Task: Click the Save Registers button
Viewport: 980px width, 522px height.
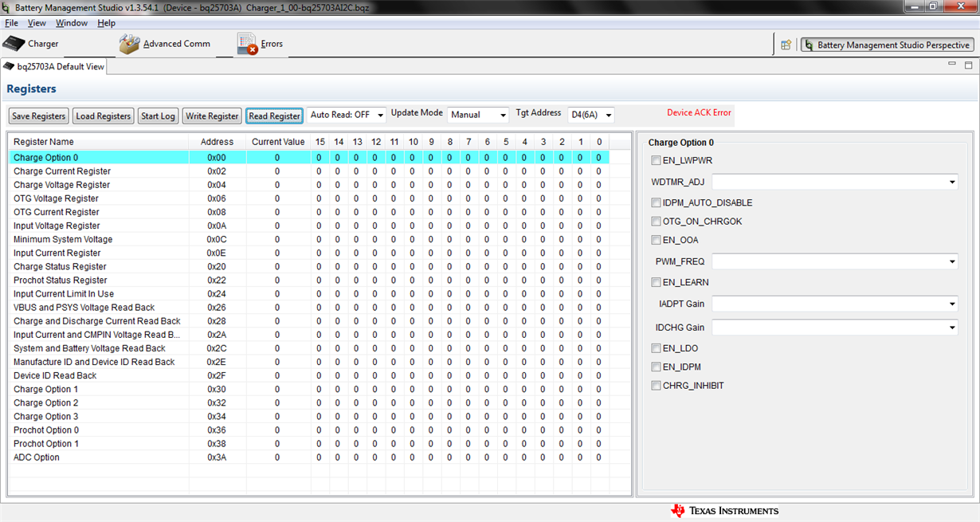Action: pos(38,116)
